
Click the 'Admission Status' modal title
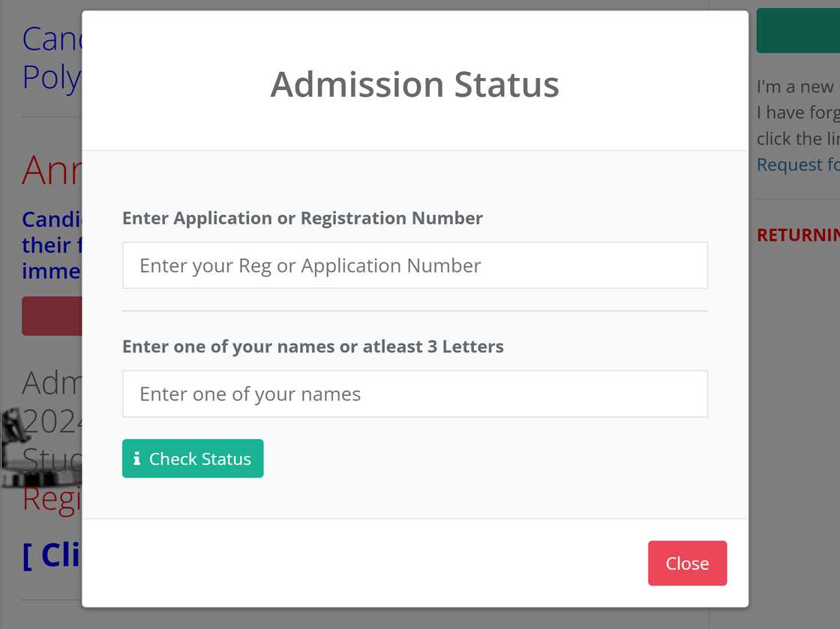tap(414, 84)
